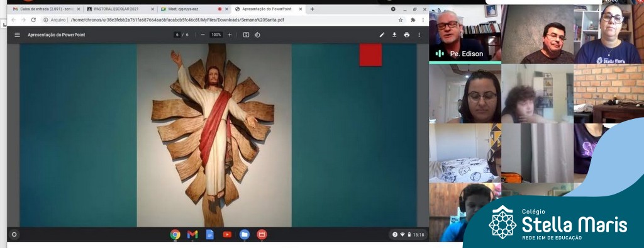Zoom in the PDF with plus button

point(230,35)
